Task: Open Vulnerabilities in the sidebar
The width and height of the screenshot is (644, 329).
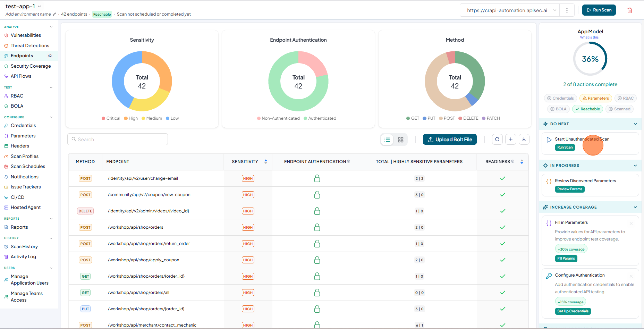Action: point(26,35)
